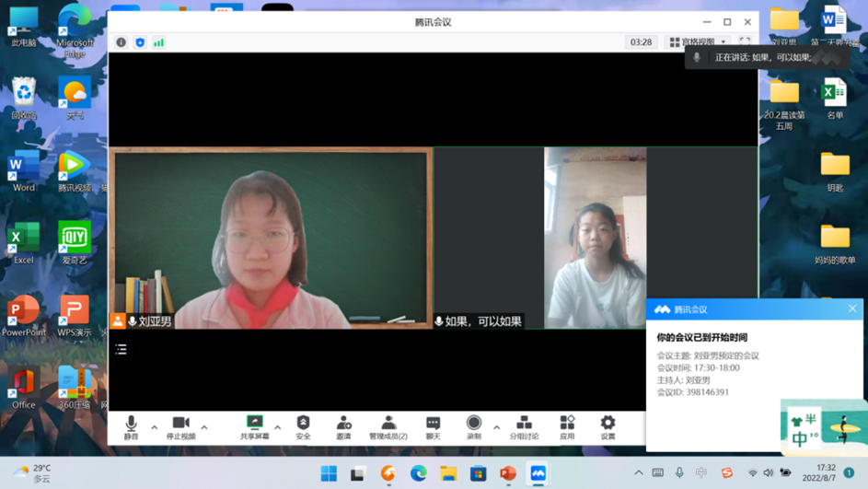Open Manage Members panel
Screen dimensions: 868x489
pos(388,426)
